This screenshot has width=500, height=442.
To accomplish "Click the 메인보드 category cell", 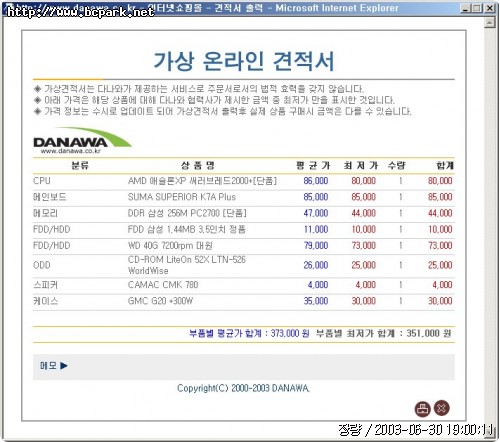I will (x=50, y=197).
